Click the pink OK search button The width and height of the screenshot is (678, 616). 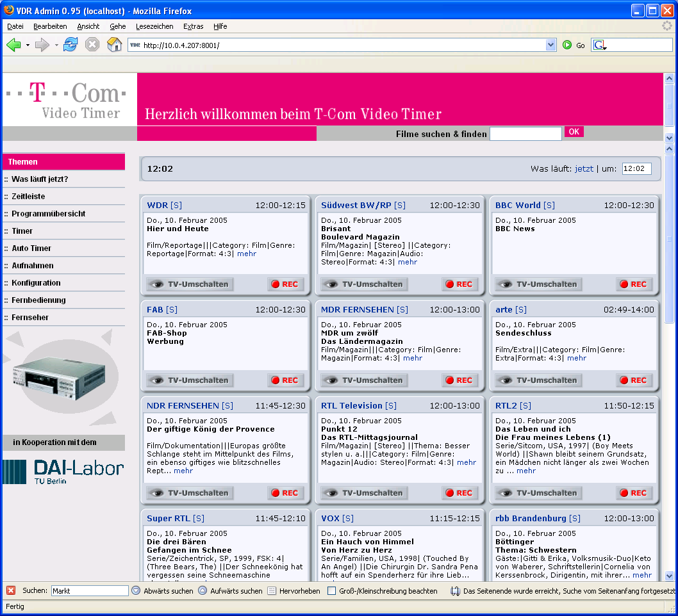[x=574, y=132]
